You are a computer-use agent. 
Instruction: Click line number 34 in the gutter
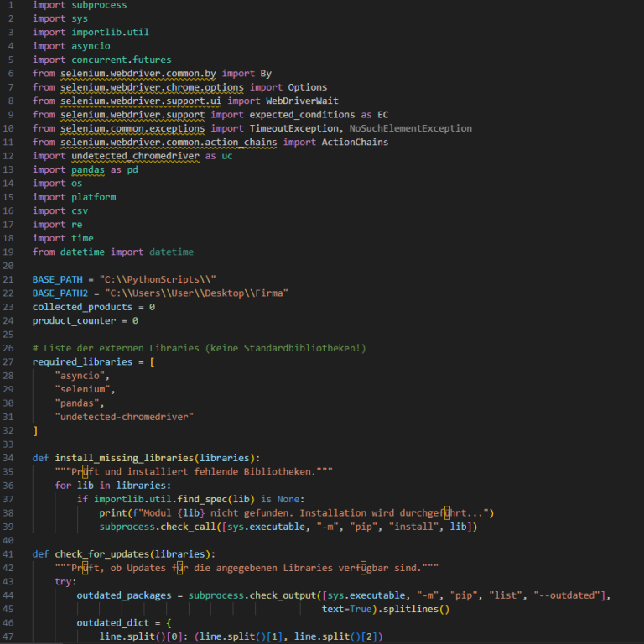(8, 458)
